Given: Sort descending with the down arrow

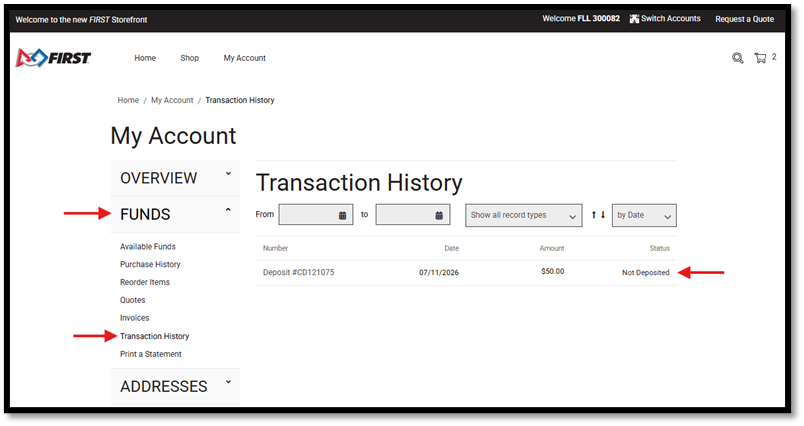Looking at the screenshot, I should pos(603,215).
